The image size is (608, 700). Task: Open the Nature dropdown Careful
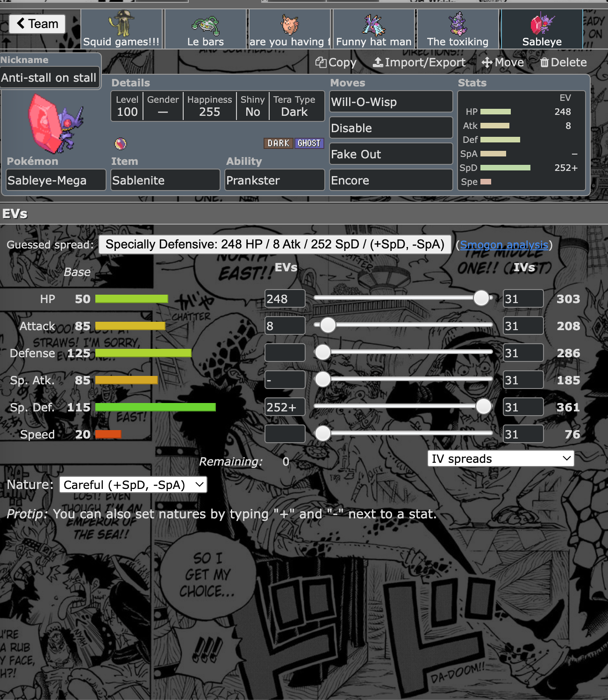coord(133,485)
